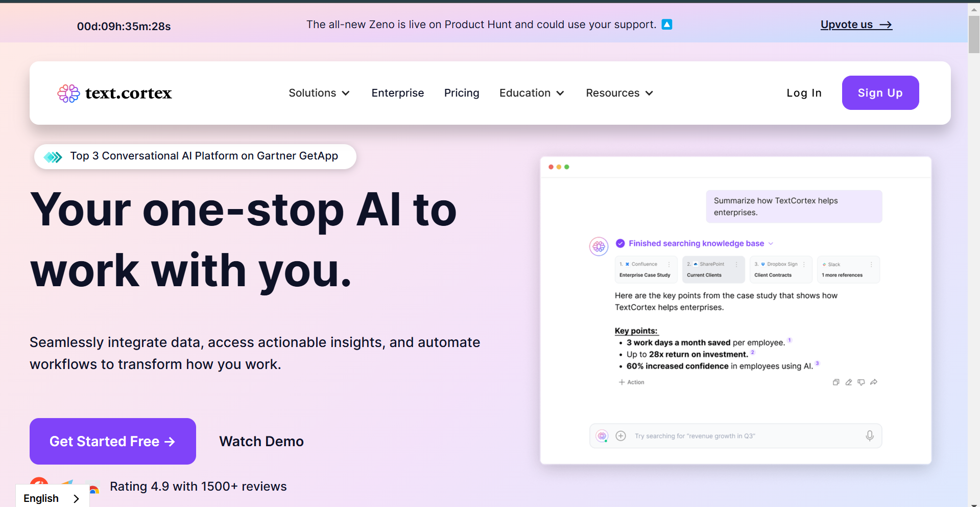This screenshot has width=980, height=507.
Task: Click the "Rating 4.9 with 1500+ reviews" text
Action: pos(198,487)
